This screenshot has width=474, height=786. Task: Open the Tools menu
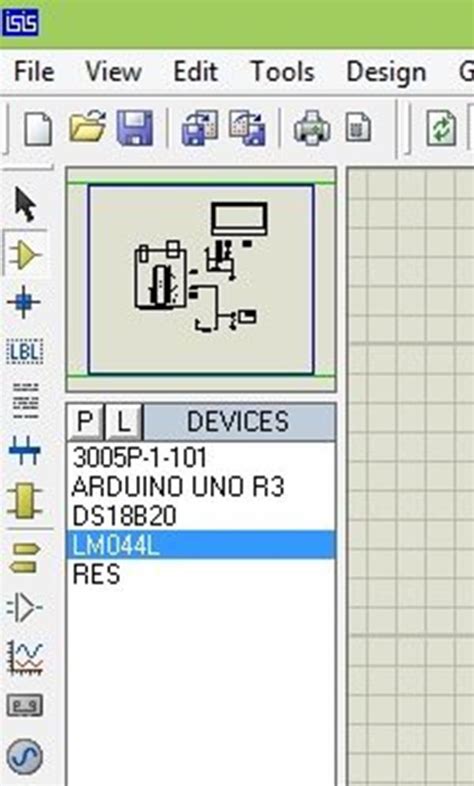click(283, 72)
